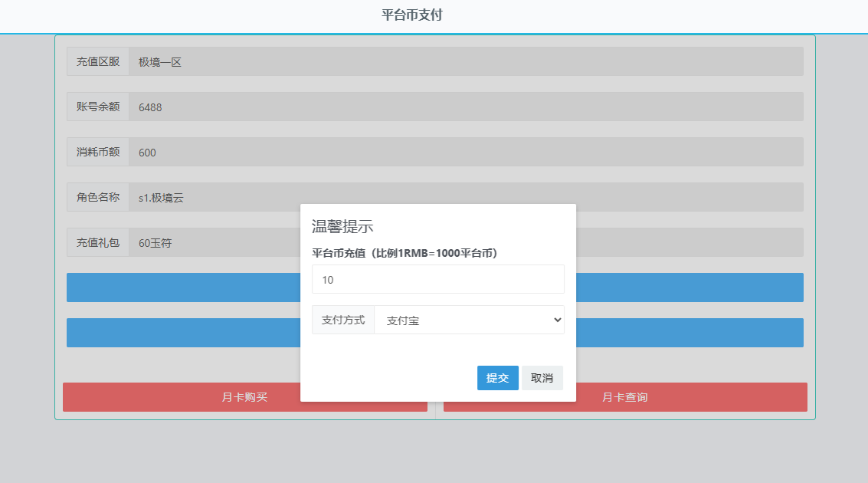Click the 平台币充值 ratio description text
Screen dimensions: 868x483
click(x=405, y=253)
